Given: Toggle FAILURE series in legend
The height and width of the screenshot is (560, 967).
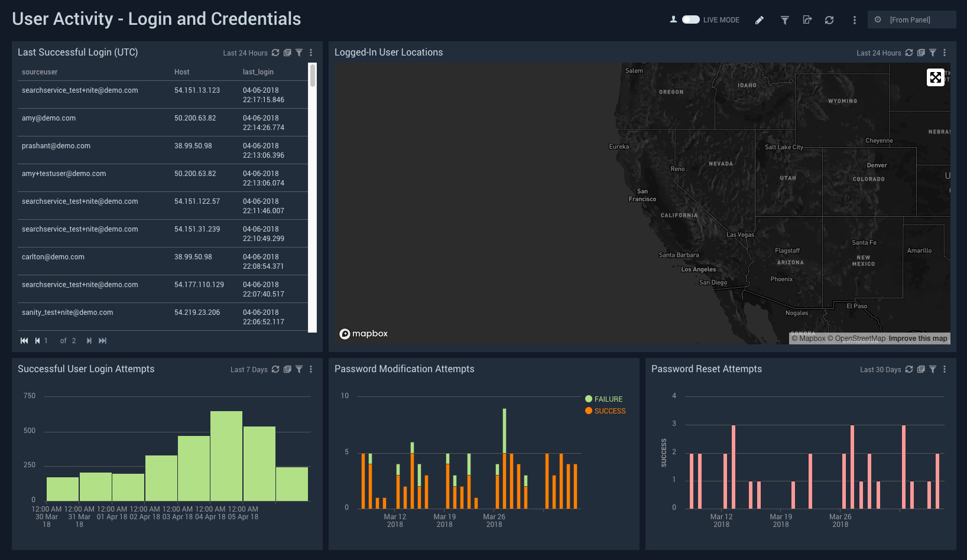Looking at the screenshot, I should pyautogui.click(x=608, y=399).
